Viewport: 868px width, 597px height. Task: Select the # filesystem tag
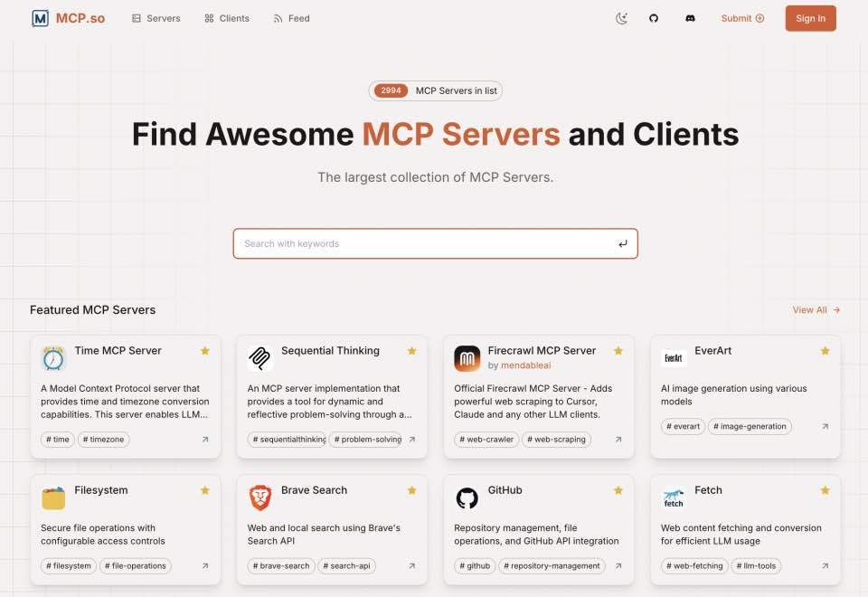coord(69,566)
